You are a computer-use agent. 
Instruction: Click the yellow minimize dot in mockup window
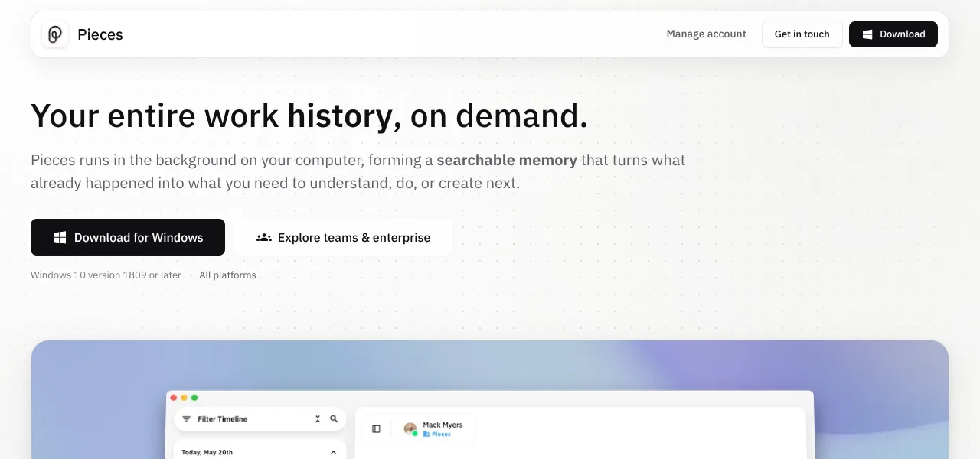tap(184, 398)
